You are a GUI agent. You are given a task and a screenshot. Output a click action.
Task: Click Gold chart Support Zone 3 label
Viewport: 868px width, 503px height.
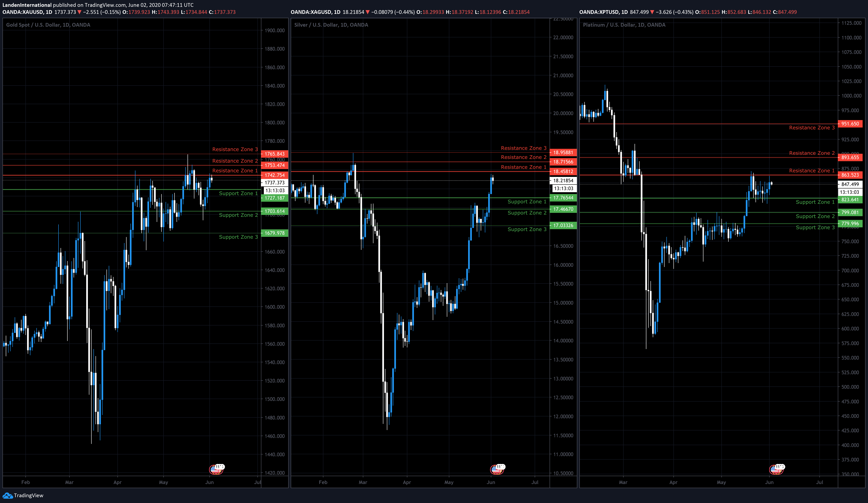[x=238, y=237]
